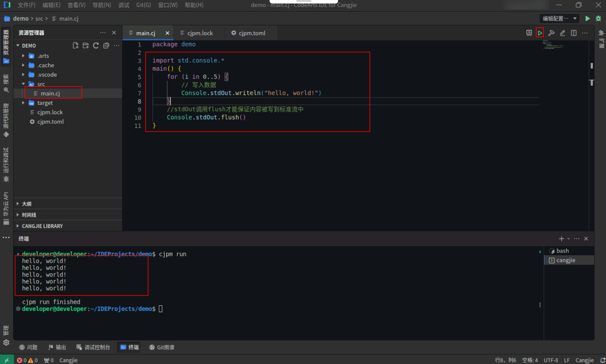Collapse all folders in DEMO explorer
This screenshot has width=606, height=364.
106,46
